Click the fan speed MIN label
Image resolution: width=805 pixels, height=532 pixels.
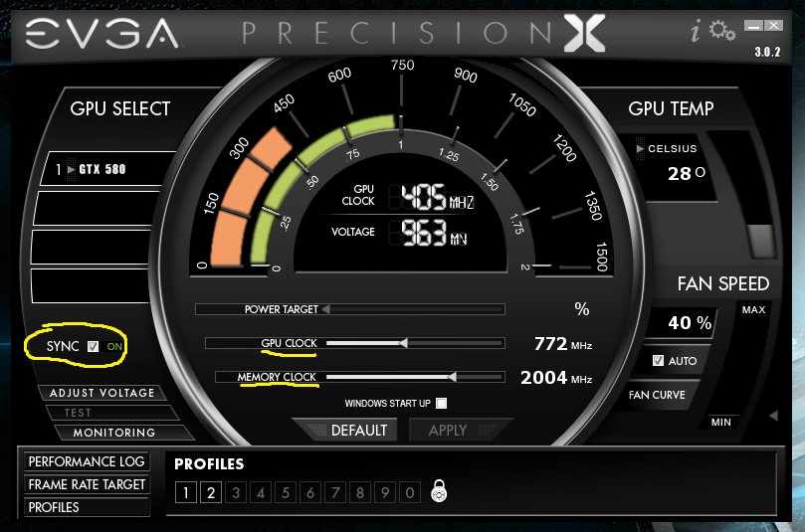click(720, 423)
